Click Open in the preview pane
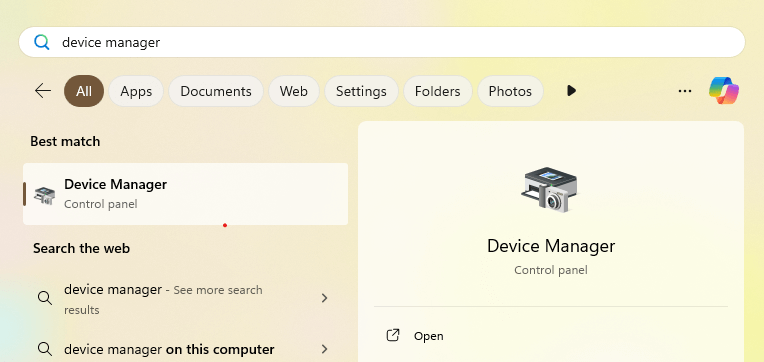 [428, 336]
